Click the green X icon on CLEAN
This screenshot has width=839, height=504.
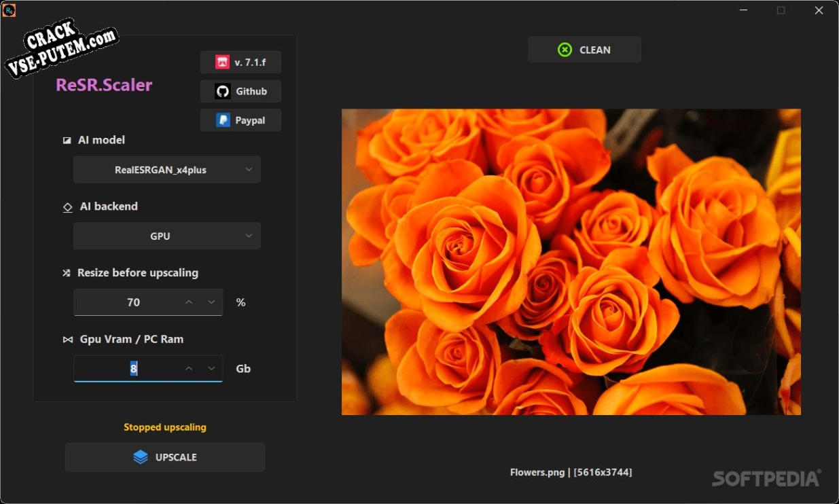(x=565, y=50)
